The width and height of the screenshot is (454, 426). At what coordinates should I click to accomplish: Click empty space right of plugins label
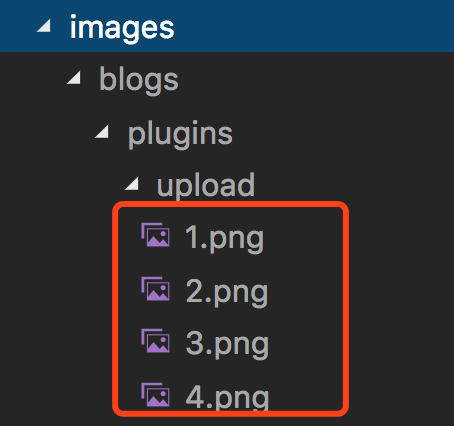(x=343, y=132)
